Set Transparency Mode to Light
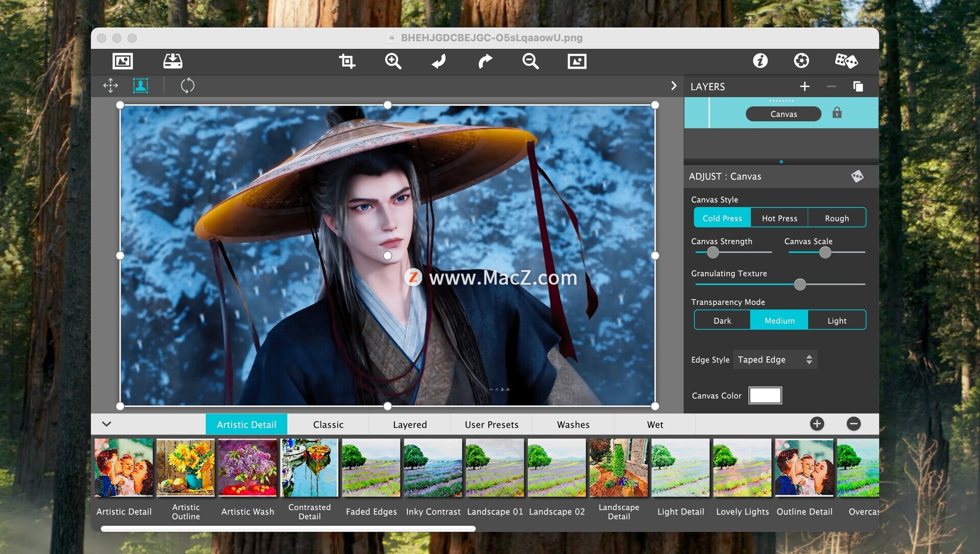The image size is (980, 554). 837,321
